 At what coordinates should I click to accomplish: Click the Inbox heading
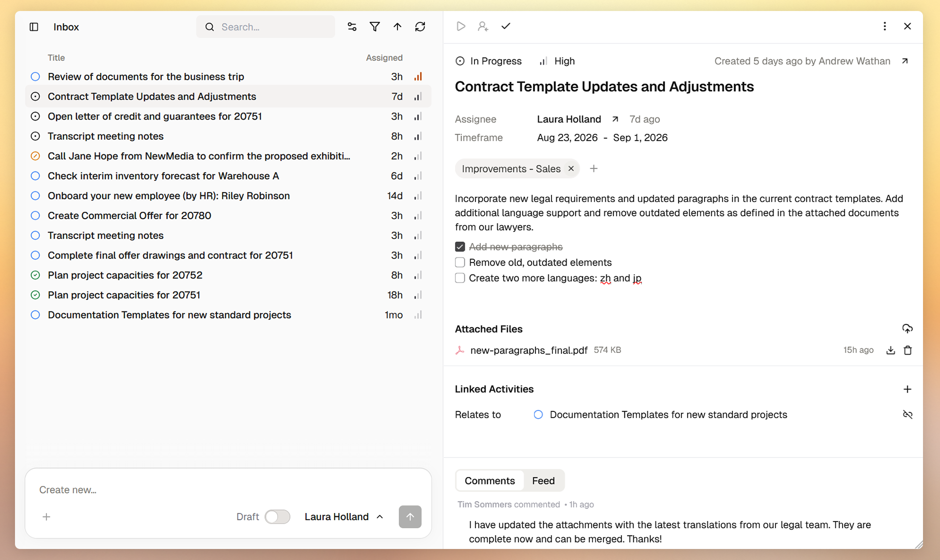66,27
